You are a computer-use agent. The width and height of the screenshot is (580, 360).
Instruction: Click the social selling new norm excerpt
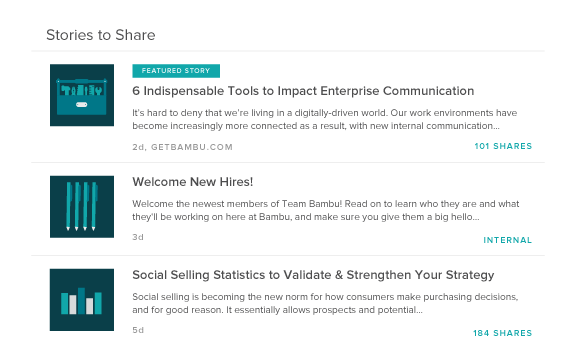click(x=325, y=303)
